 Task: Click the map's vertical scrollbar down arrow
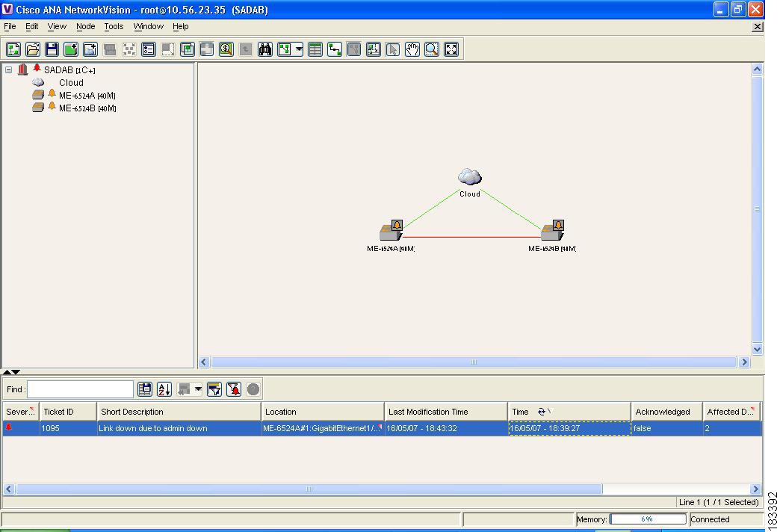coord(757,350)
